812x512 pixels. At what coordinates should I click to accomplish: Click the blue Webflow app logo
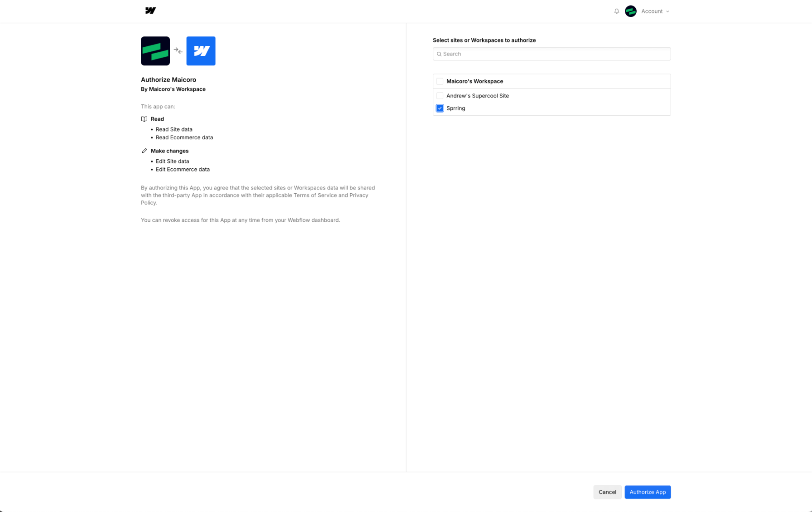(x=201, y=51)
